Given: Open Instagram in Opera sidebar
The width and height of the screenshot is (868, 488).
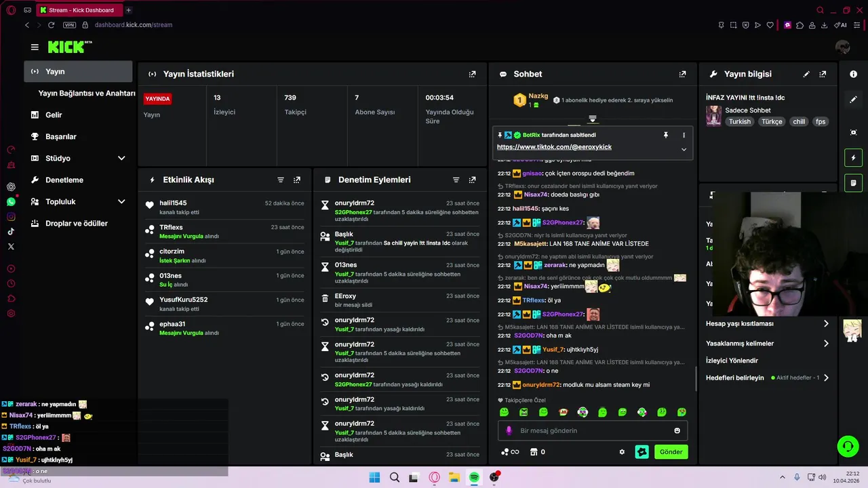Looking at the screenshot, I should click(11, 217).
